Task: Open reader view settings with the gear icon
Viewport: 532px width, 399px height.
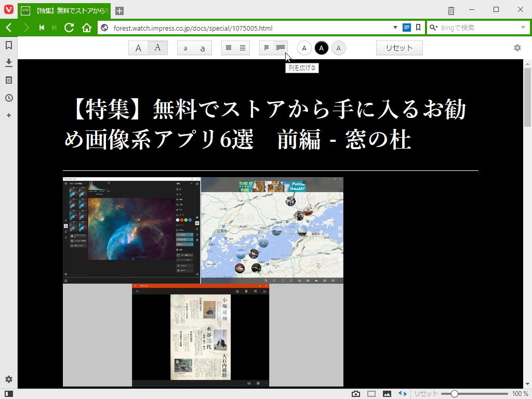Action: pyautogui.click(x=517, y=47)
